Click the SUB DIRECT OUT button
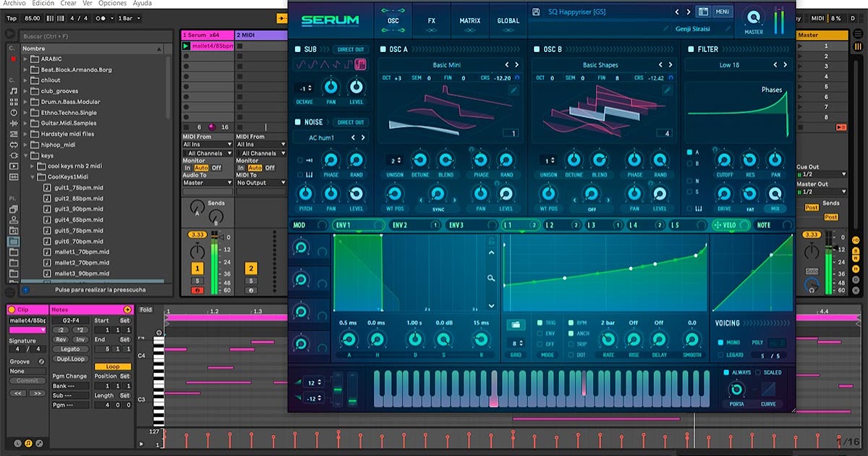 351,49
